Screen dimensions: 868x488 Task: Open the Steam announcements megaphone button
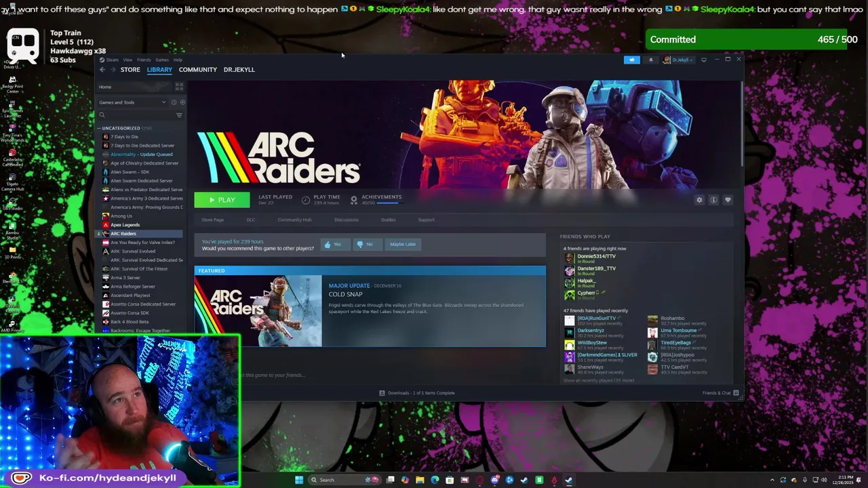pyautogui.click(x=631, y=60)
